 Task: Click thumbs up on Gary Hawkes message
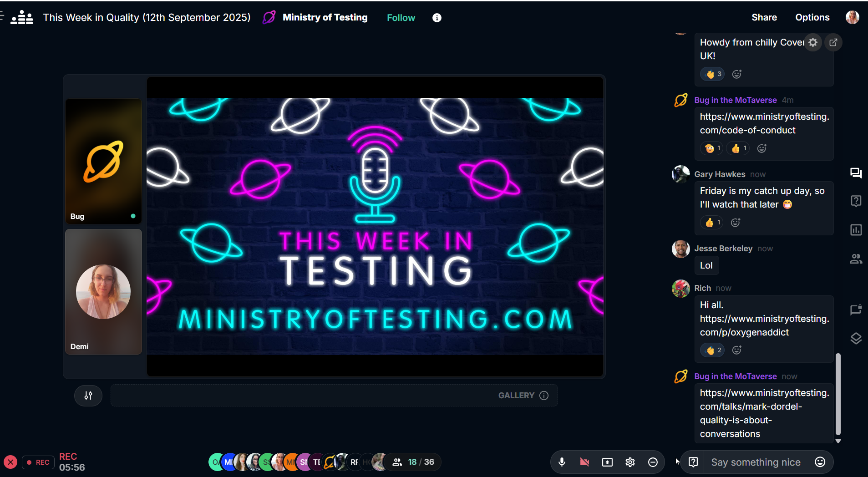tap(712, 222)
